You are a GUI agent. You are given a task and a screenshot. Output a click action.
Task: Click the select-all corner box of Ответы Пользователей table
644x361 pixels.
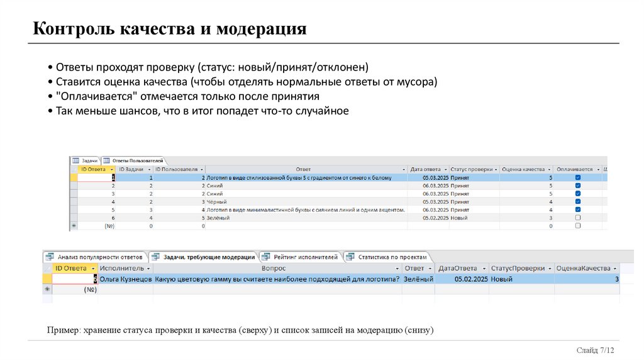coord(74,169)
